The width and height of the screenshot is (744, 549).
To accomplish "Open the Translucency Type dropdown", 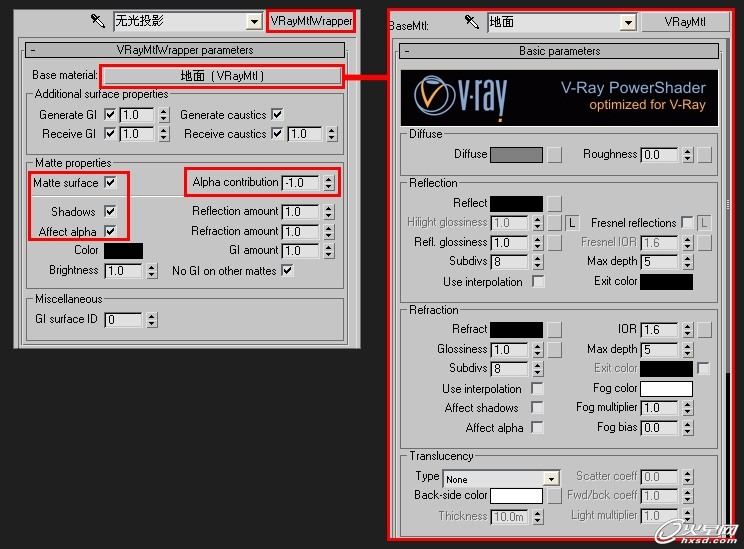I will [501, 479].
